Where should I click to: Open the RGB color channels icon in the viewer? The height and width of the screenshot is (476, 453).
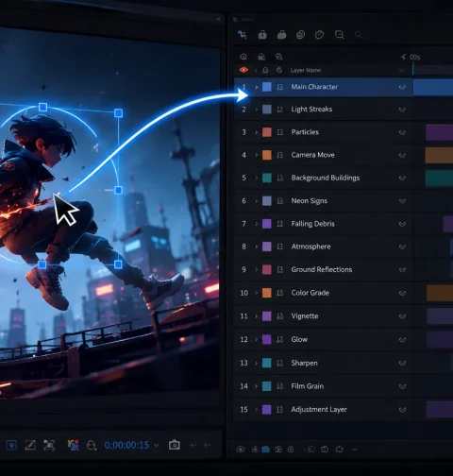point(73,445)
